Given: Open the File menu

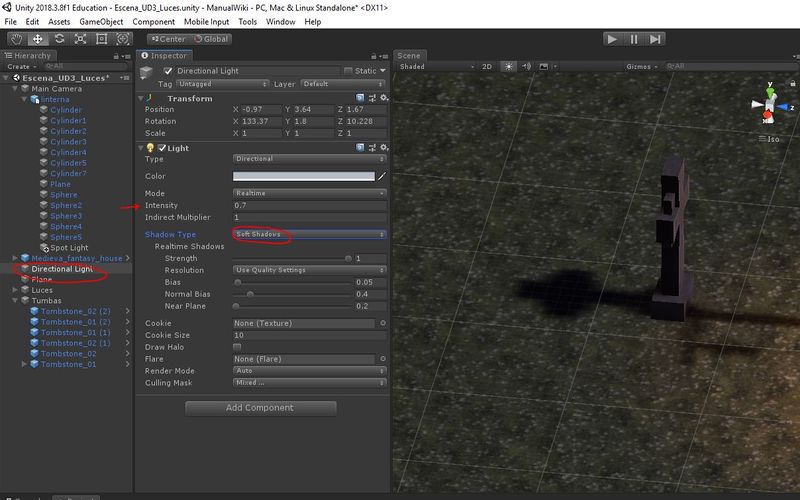Looking at the screenshot, I should pos(10,21).
